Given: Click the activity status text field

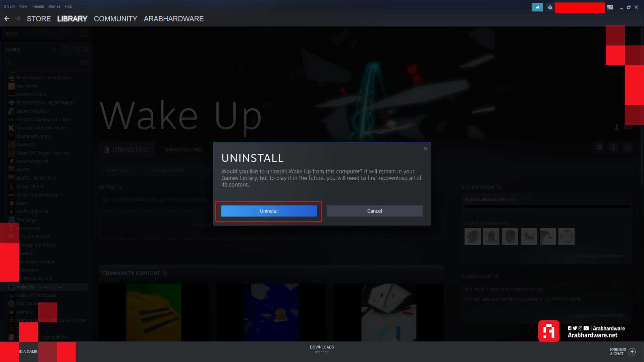Looking at the screenshot, I should (271, 199).
